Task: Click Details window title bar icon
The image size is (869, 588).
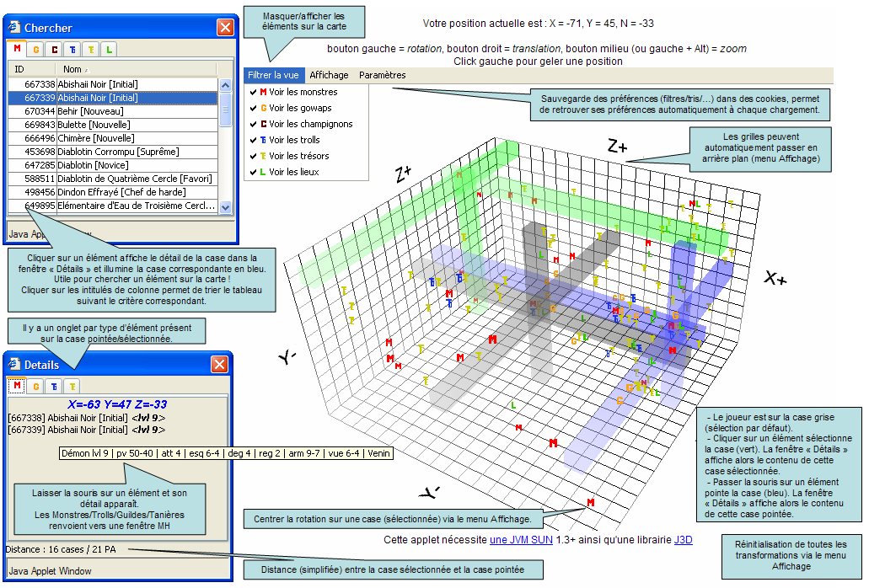Action: tap(14, 364)
